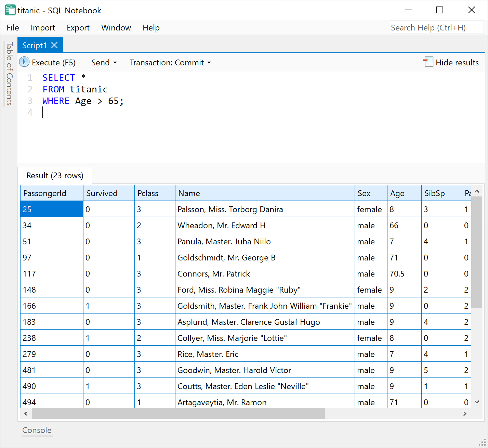
Task: Select the cell with PassengerId 34
Action: [51, 226]
